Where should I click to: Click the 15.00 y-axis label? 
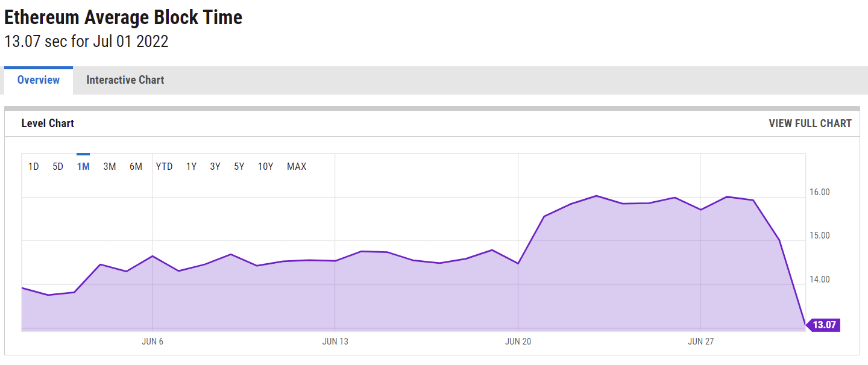point(819,236)
